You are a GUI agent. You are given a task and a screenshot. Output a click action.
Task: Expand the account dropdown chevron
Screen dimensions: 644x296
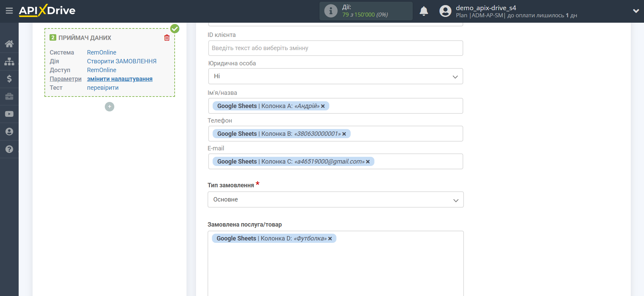[x=636, y=11]
